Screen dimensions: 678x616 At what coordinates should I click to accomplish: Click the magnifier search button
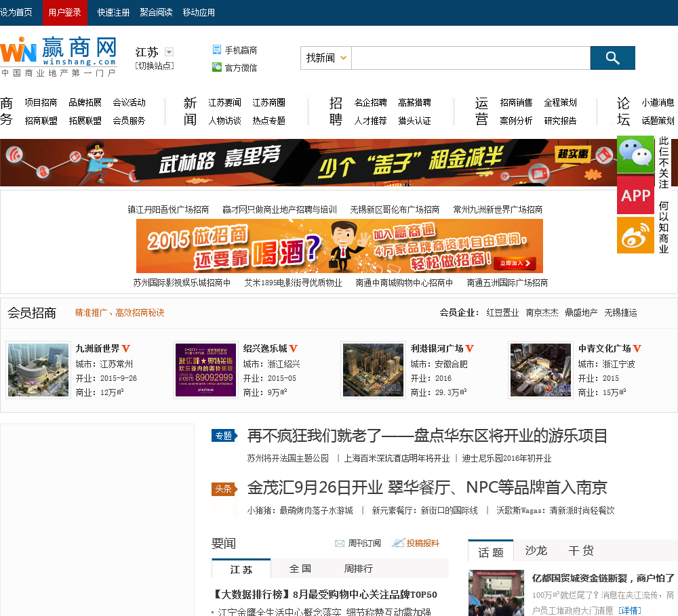click(612, 58)
